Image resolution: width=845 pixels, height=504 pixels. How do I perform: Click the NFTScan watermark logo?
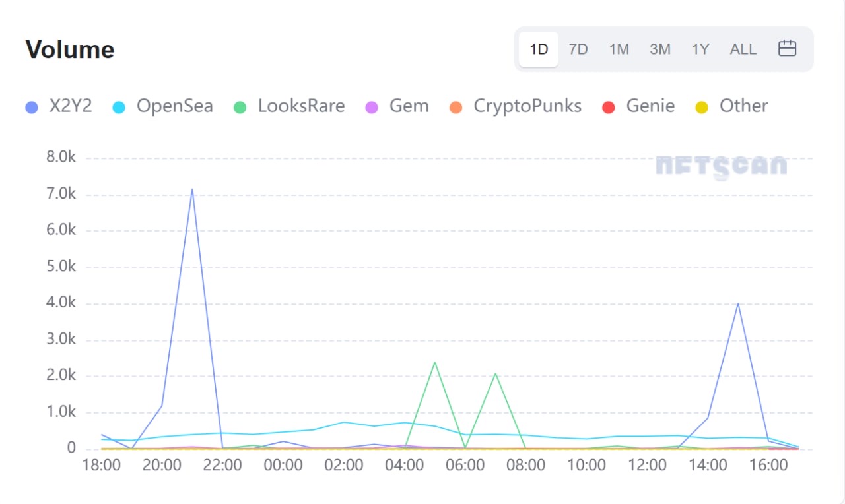(721, 167)
